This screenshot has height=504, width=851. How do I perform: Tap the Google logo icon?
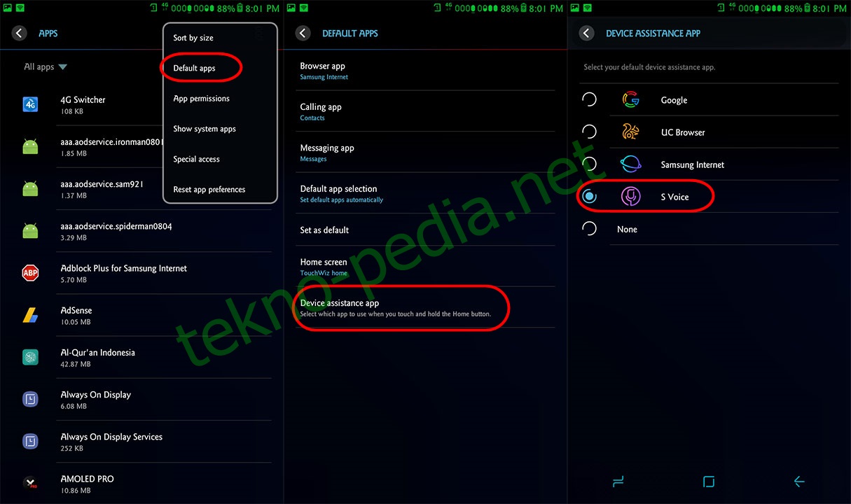[x=631, y=100]
